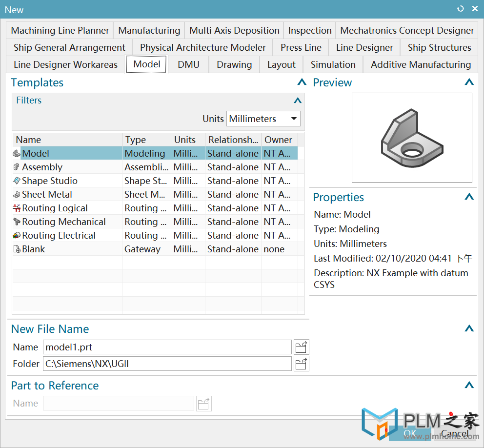Collapse the New File Name section

(469, 328)
